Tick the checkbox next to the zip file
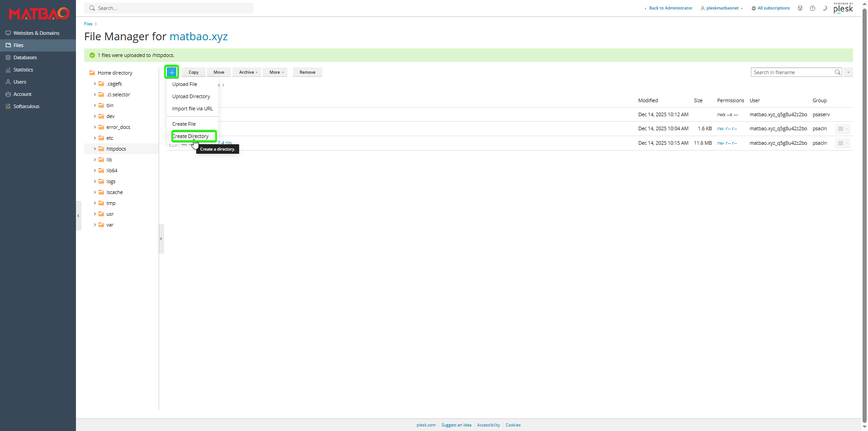This screenshot has width=868, height=431. [173, 144]
